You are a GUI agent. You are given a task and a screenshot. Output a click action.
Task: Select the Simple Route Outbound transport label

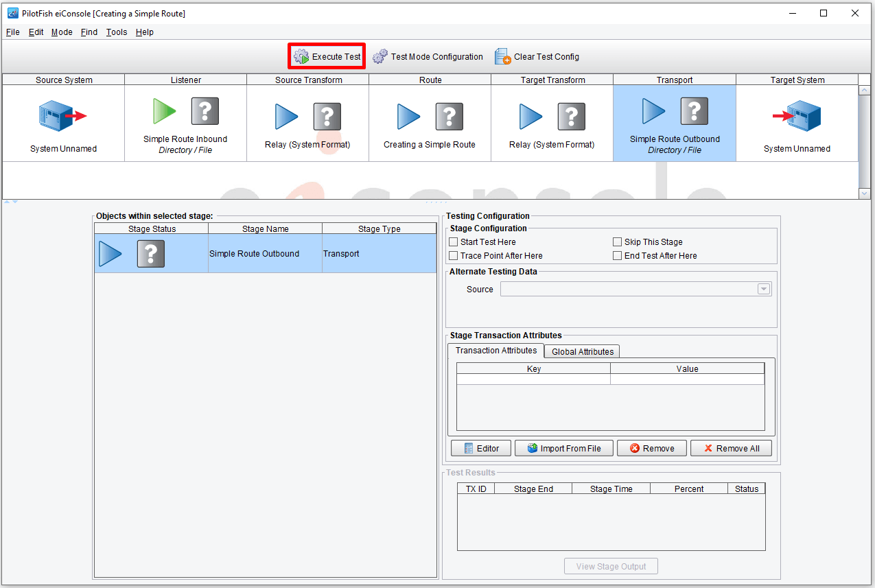675,139
